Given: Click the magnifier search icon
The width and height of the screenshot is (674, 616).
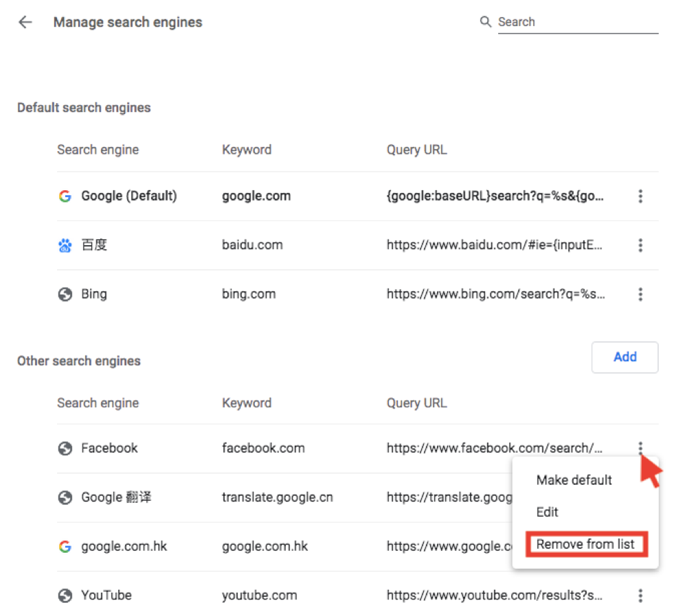Looking at the screenshot, I should click(x=486, y=22).
